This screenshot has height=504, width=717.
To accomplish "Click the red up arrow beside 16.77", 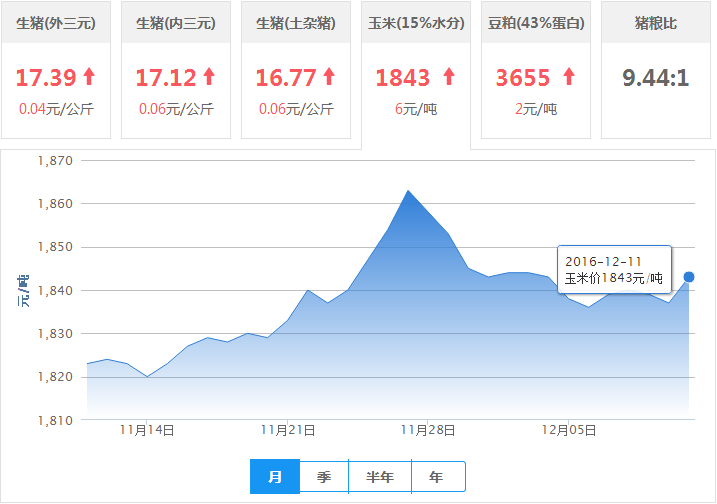I will coord(329,76).
